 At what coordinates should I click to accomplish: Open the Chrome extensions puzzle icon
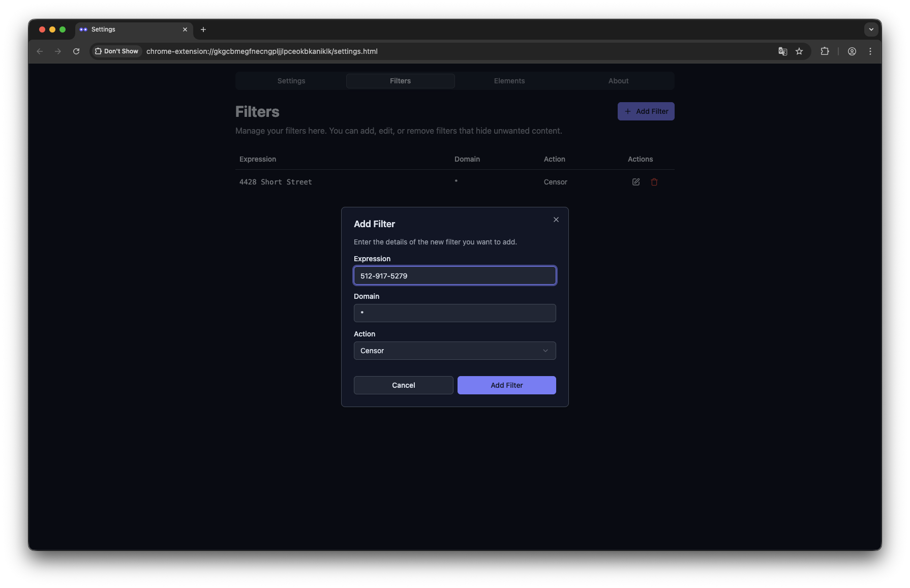pos(825,51)
